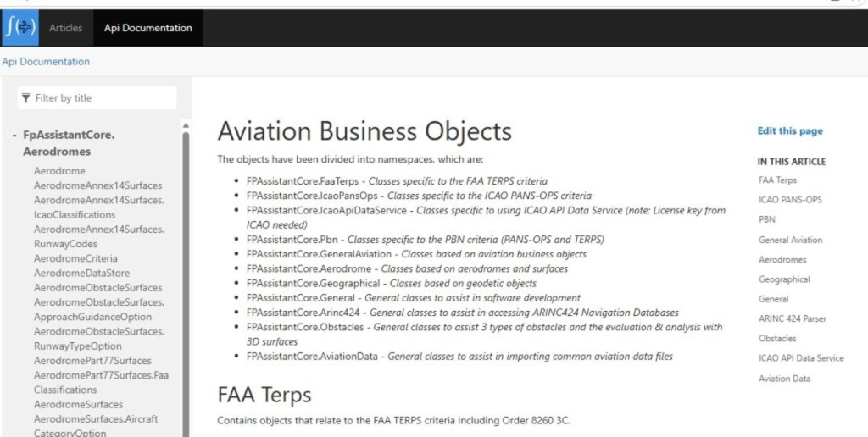Go to Aviation Data section link
Screen dimensions: 868x437
click(784, 379)
